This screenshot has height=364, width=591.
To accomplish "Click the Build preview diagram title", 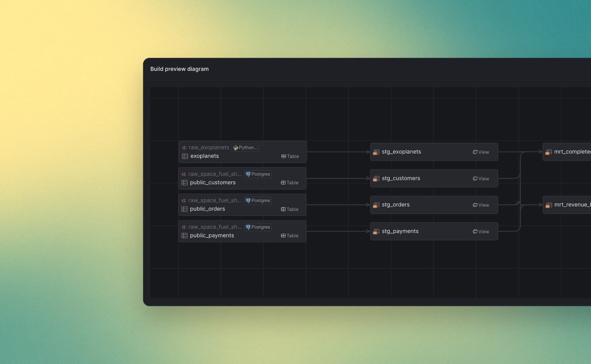I will coord(179,69).
